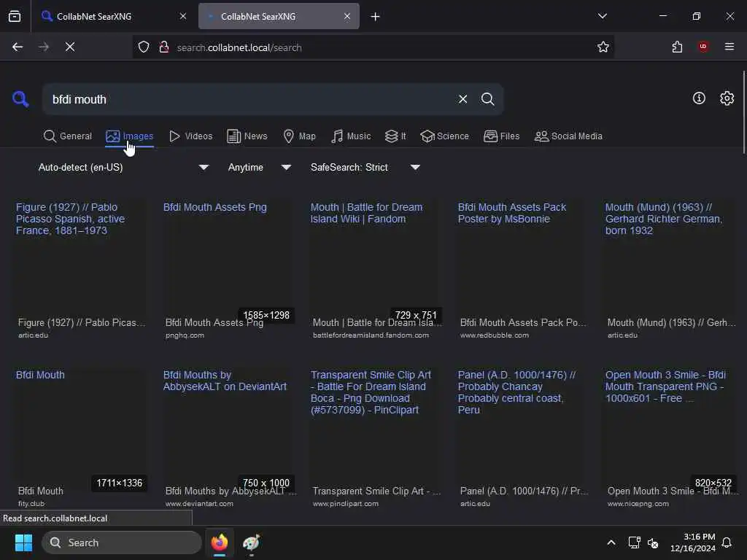Show hidden system tray icons
747x560 pixels.
[x=611, y=542]
